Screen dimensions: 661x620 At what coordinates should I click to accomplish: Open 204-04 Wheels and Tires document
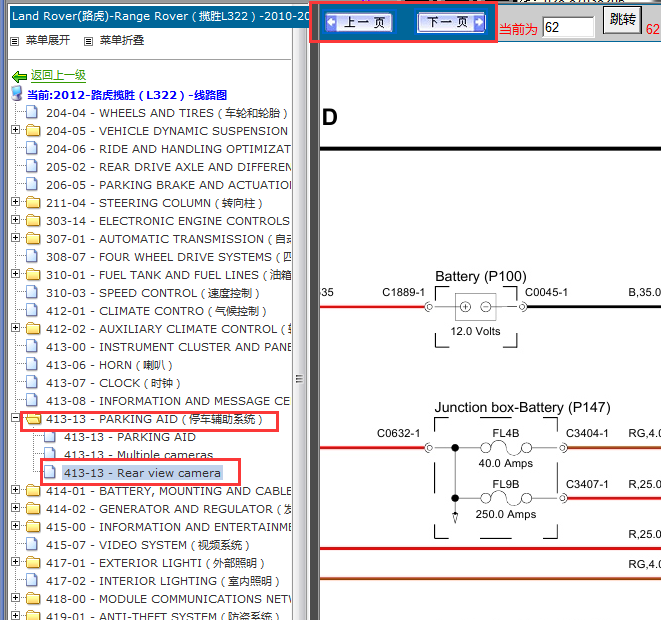click(167, 113)
